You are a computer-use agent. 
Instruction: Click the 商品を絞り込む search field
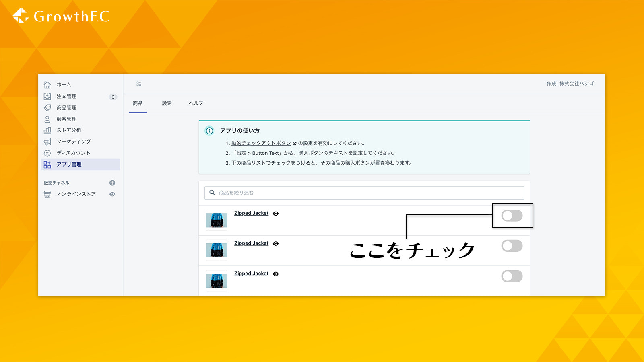[364, 193]
